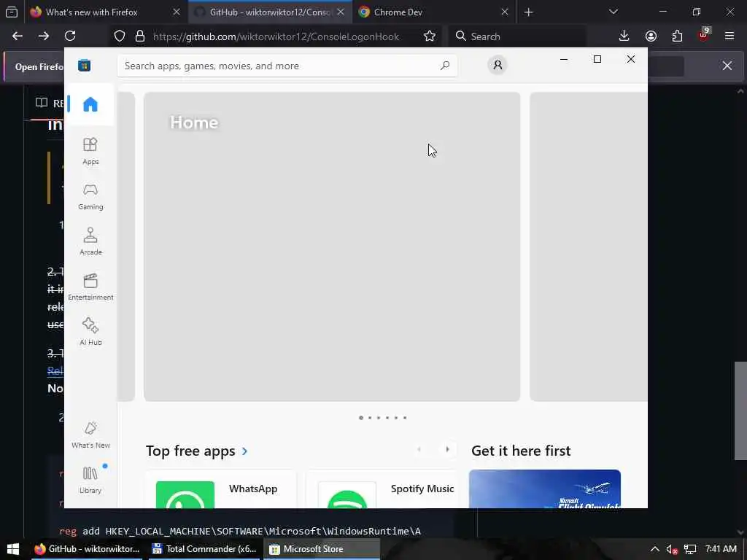
Task: Switch to GitHub Firefox taskbar button
Action: 88,549
